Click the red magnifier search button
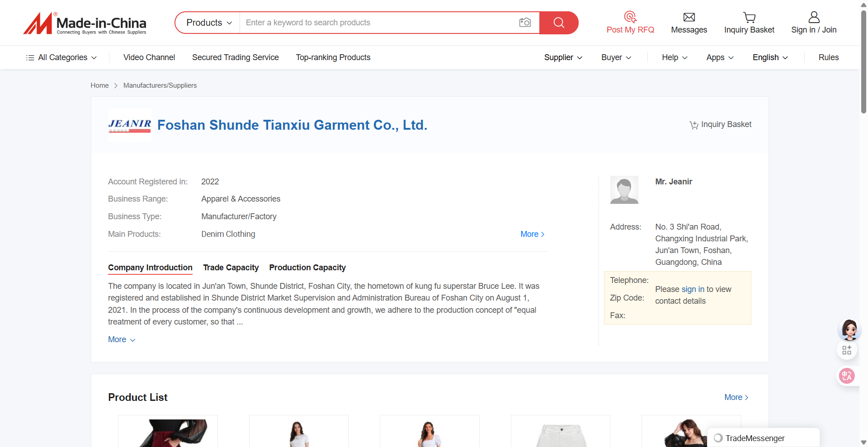 [x=559, y=23]
